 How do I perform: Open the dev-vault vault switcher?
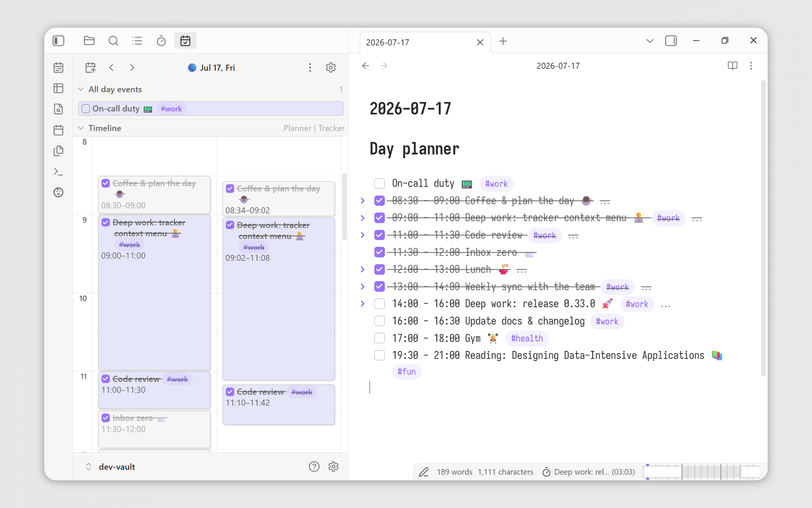pos(110,467)
